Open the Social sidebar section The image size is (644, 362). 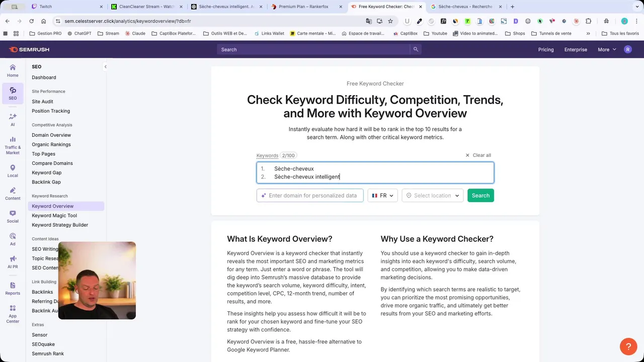[x=13, y=217]
